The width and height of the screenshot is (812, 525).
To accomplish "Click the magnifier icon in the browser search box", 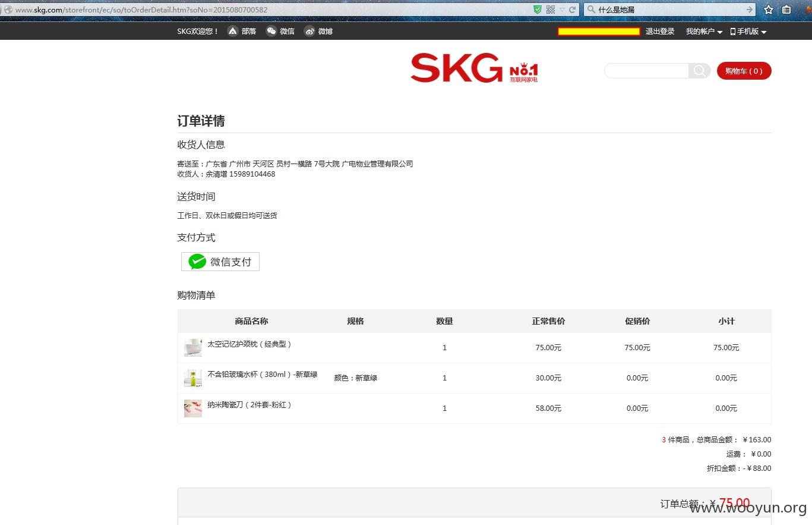I will (591, 10).
